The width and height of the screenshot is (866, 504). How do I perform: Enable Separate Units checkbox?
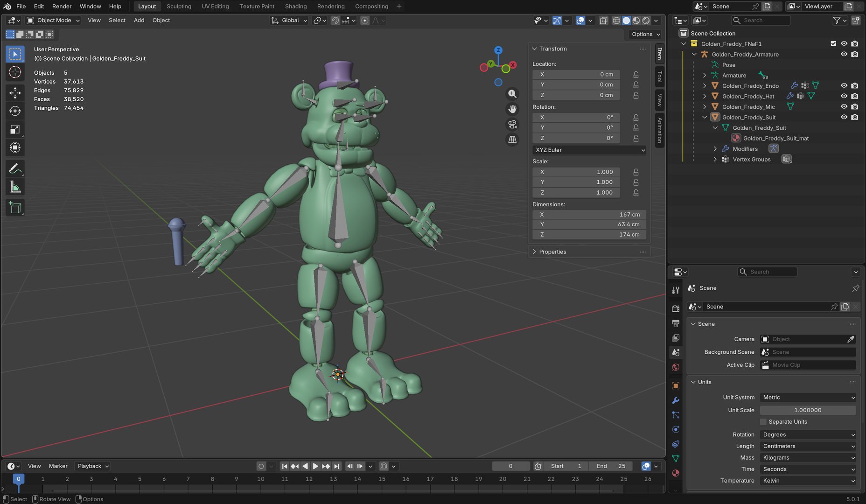click(x=763, y=422)
